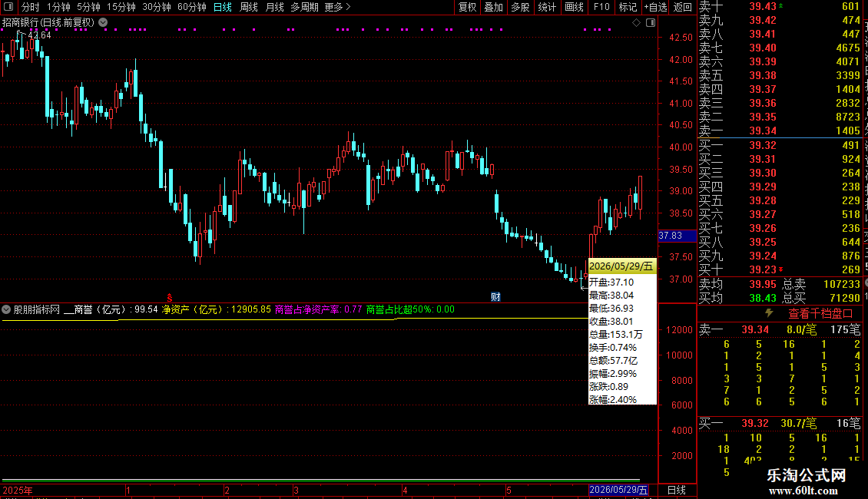This screenshot has height=499, width=868.
Task: Click the 16笔 count in 买一 detail
Action: (848, 423)
